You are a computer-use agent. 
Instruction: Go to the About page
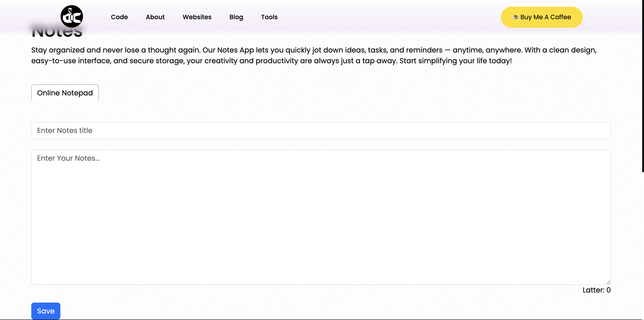coord(155,17)
